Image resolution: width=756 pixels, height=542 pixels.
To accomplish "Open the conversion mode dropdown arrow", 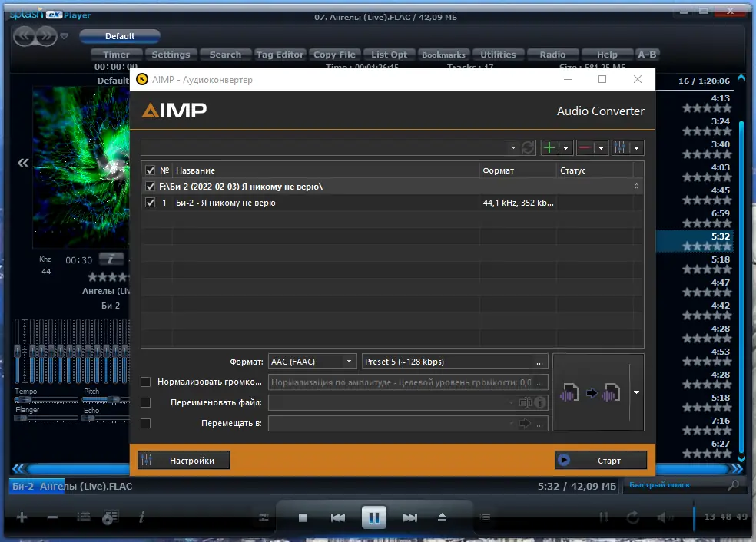I will point(636,392).
